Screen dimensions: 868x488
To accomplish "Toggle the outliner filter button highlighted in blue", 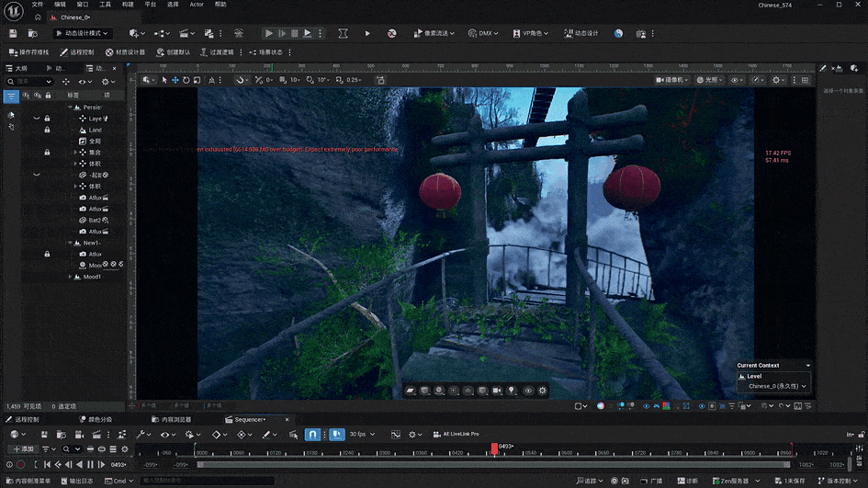I will click(11, 96).
